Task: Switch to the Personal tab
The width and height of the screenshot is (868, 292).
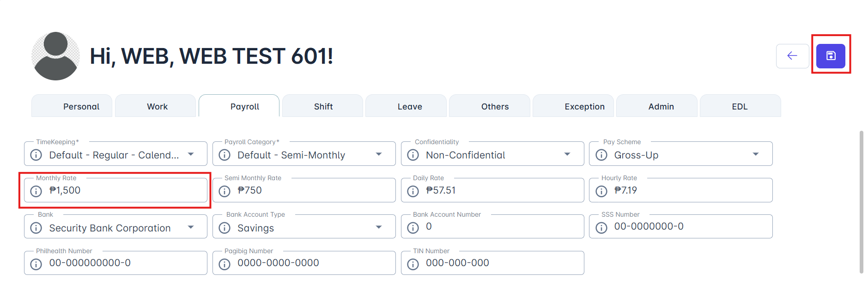Action: click(x=81, y=107)
